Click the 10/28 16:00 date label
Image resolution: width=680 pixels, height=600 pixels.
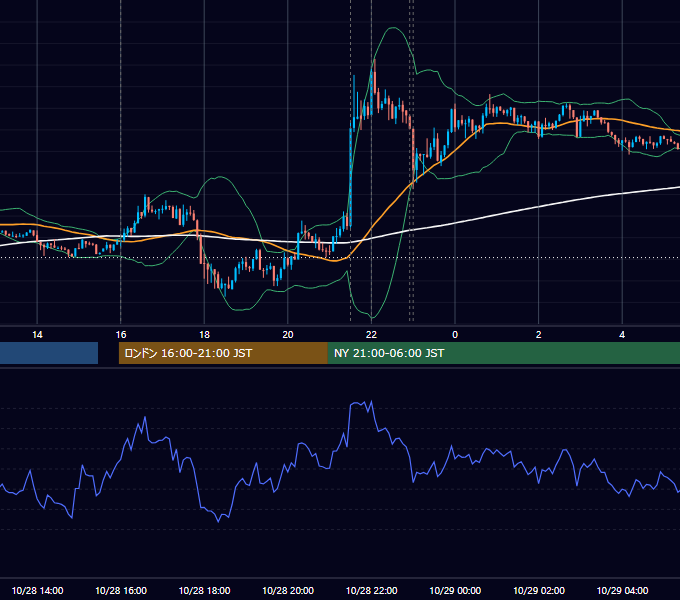121,590
